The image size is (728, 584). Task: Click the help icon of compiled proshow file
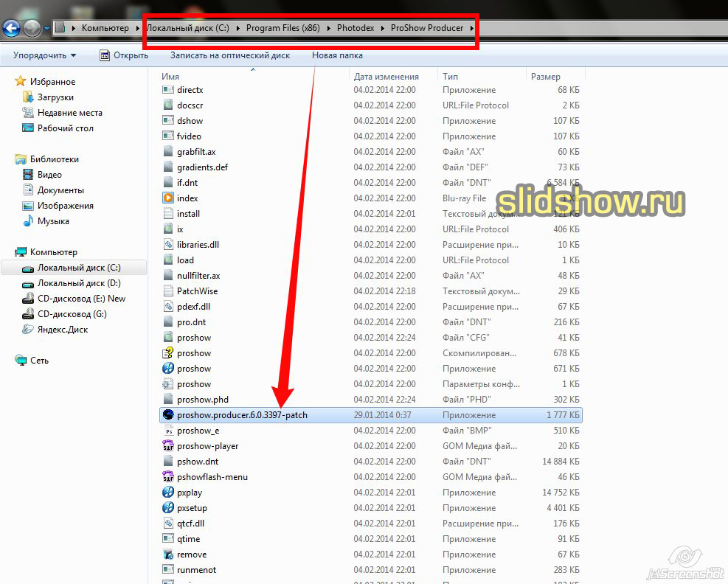[x=167, y=352]
